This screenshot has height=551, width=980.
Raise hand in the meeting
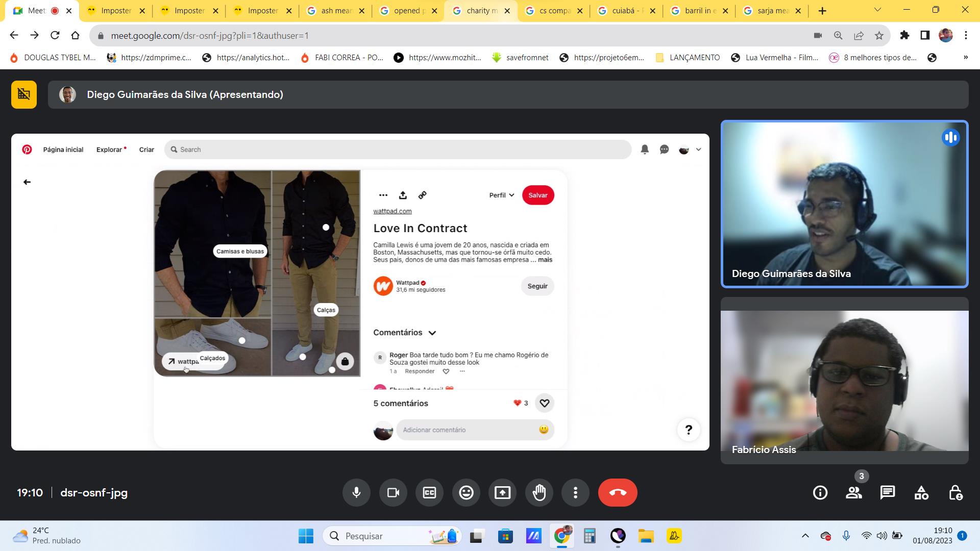pyautogui.click(x=539, y=492)
